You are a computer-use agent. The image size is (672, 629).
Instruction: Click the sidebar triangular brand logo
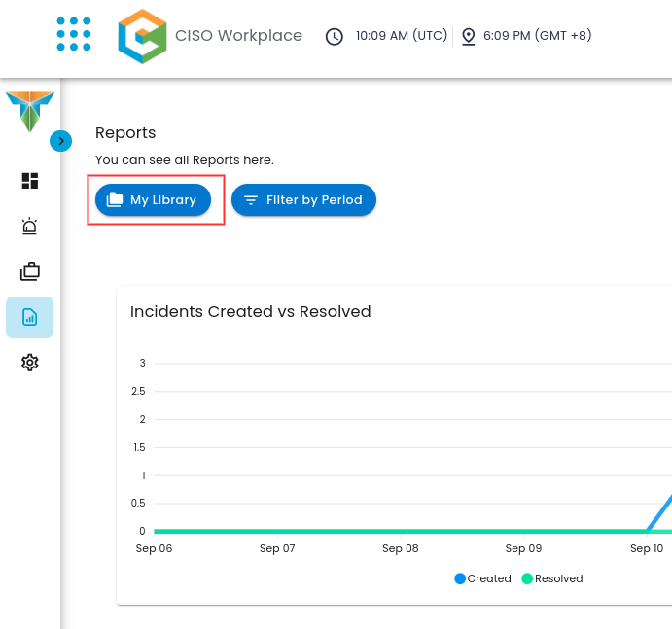pos(29,111)
